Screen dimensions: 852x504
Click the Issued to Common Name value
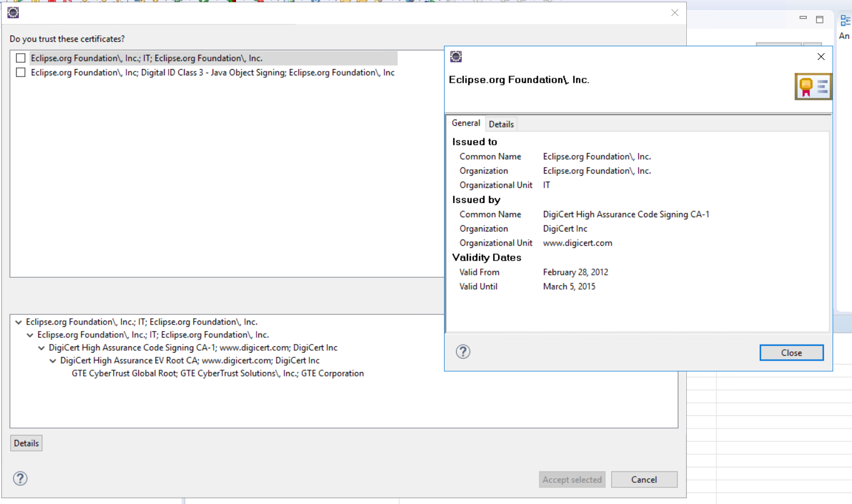(x=597, y=157)
